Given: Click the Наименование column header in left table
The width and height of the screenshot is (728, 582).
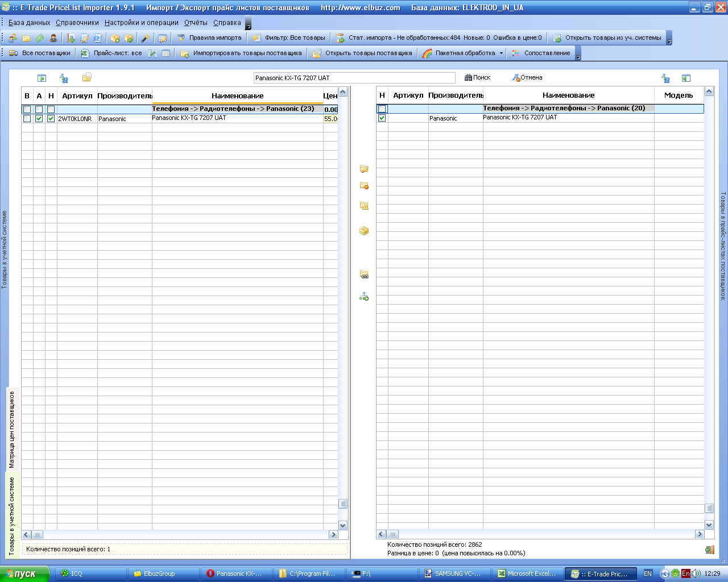Looking at the screenshot, I should pyautogui.click(x=238, y=96).
